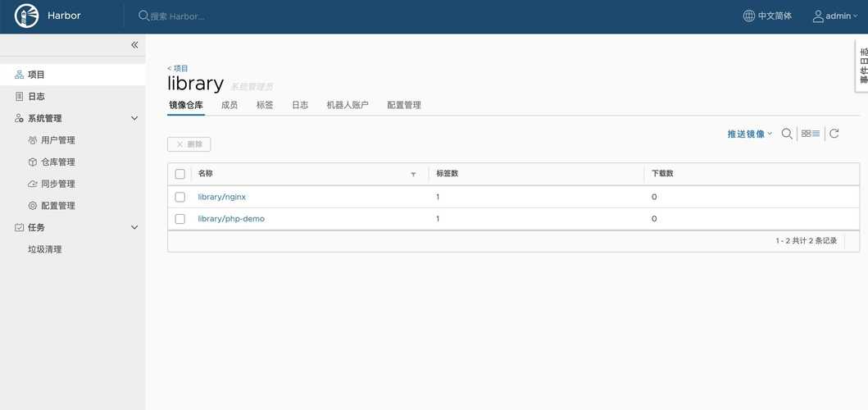Screen dimensions: 868x410
Task: Switch to the project 配置管理 tab
Action: (x=404, y=105)
